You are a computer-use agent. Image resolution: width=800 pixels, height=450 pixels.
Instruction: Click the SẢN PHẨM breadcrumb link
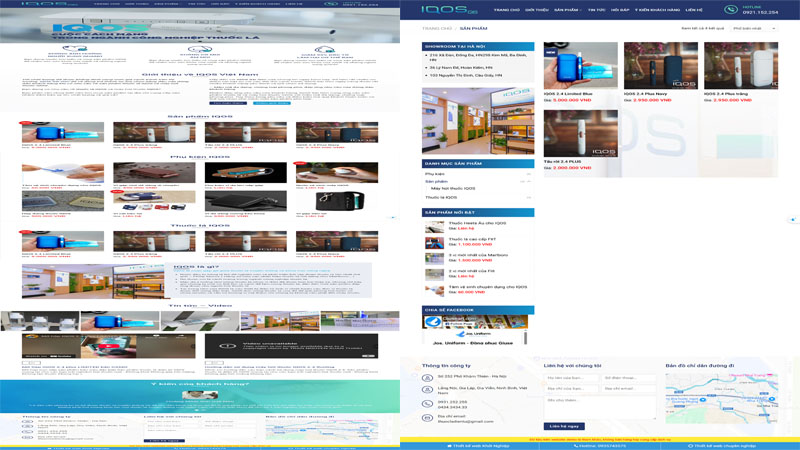point(473,29)
